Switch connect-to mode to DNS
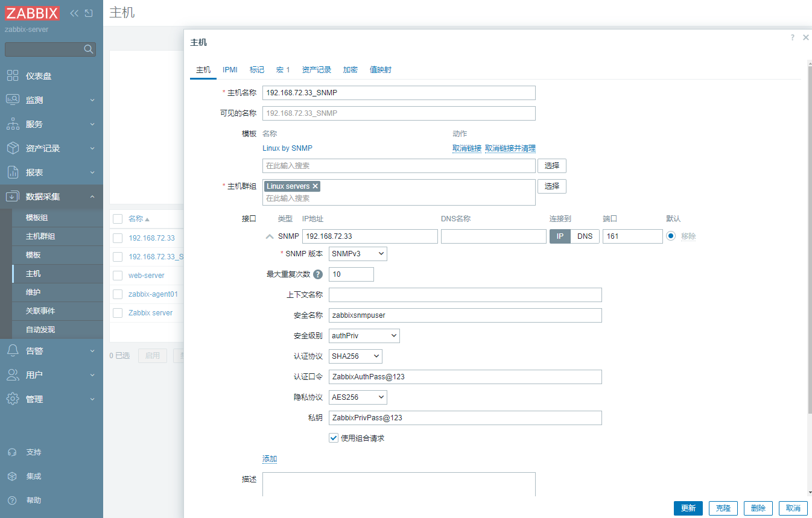The height and width of the screenshot is (518, 812). pyautogui.click(x=585, y=236)
